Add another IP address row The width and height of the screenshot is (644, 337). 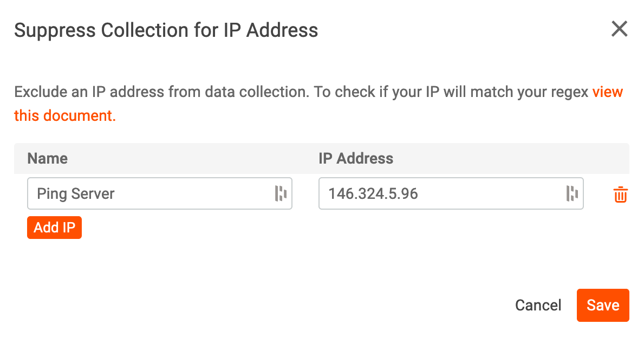pyautogui.click(x=54, y=228)
